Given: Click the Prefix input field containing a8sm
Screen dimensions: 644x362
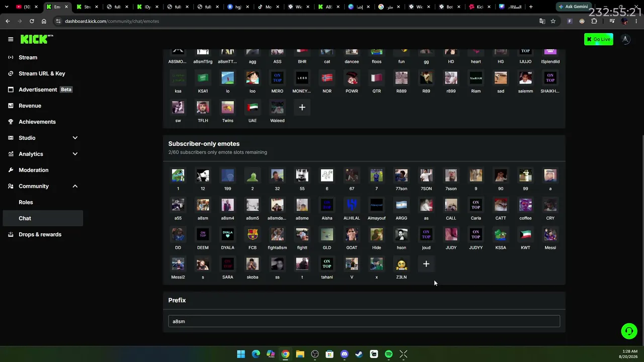Looking at the screenshot, I should [x=364, y=321].
